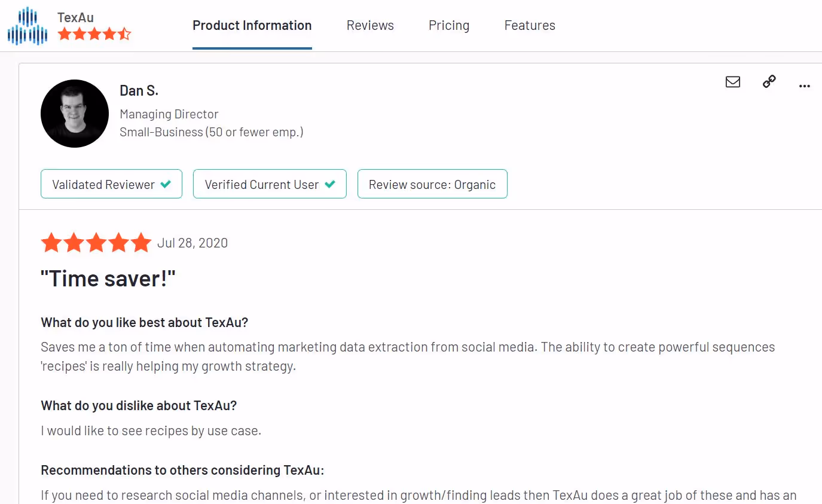
Task: Expand the Recommendations to others section
Action: [x=182, y=470]
